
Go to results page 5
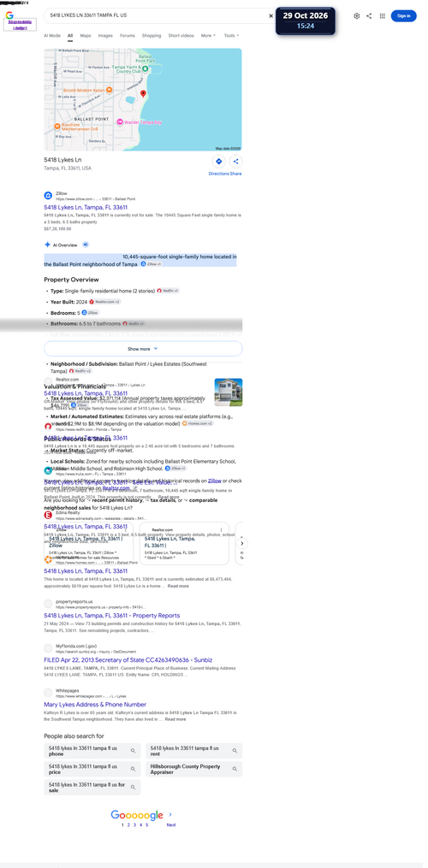147,825
